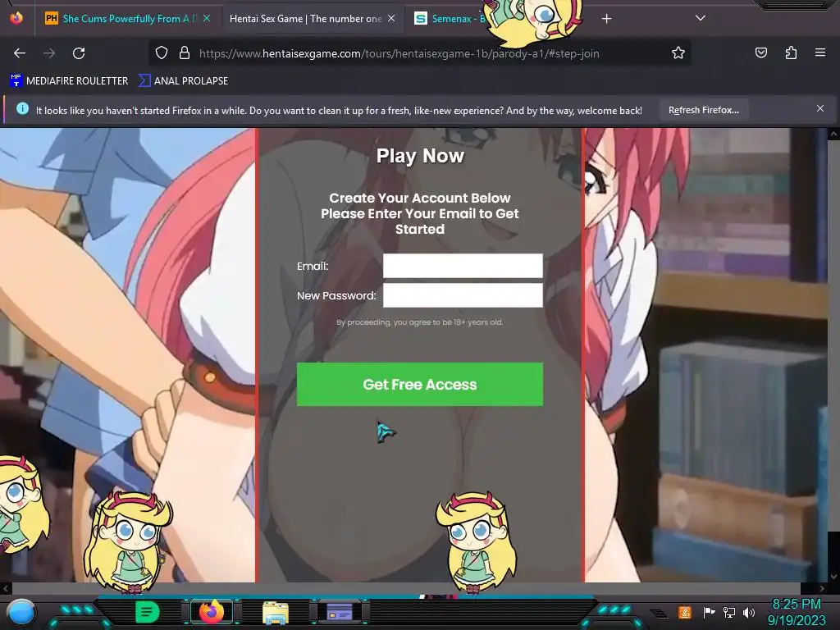Bookmark this page with the star
This screenshot has width=840, height=630.
point(678,53)
